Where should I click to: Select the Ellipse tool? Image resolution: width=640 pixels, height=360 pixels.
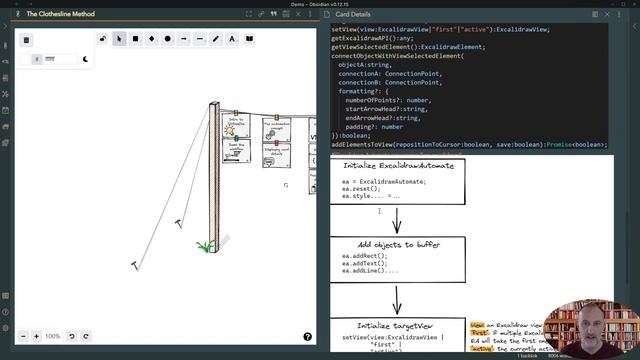tap(168, 39)
